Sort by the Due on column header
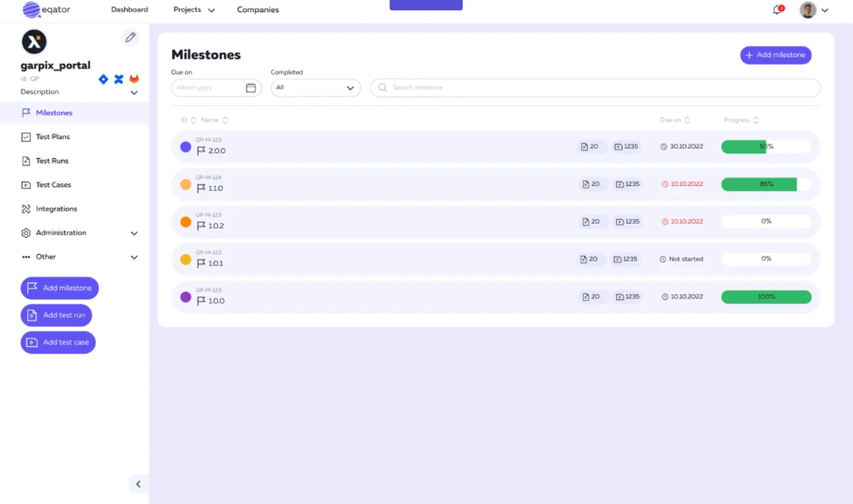The image size is (853, 504). 675,120
